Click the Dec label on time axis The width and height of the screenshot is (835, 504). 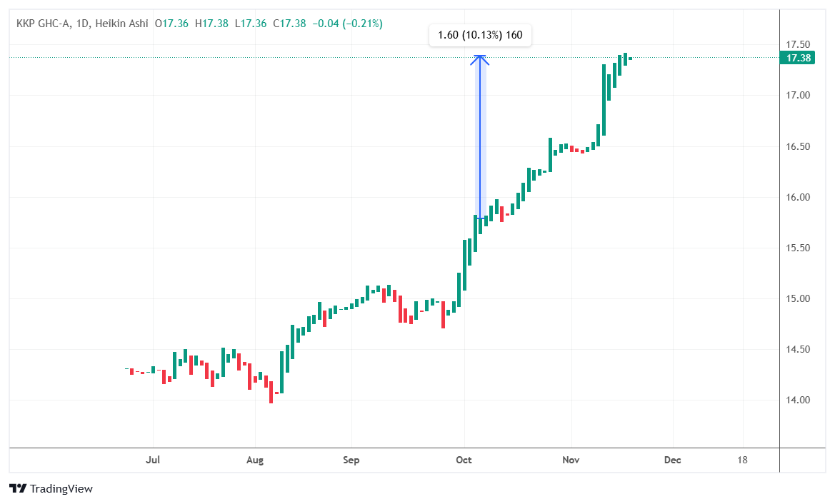pos(672,460)
